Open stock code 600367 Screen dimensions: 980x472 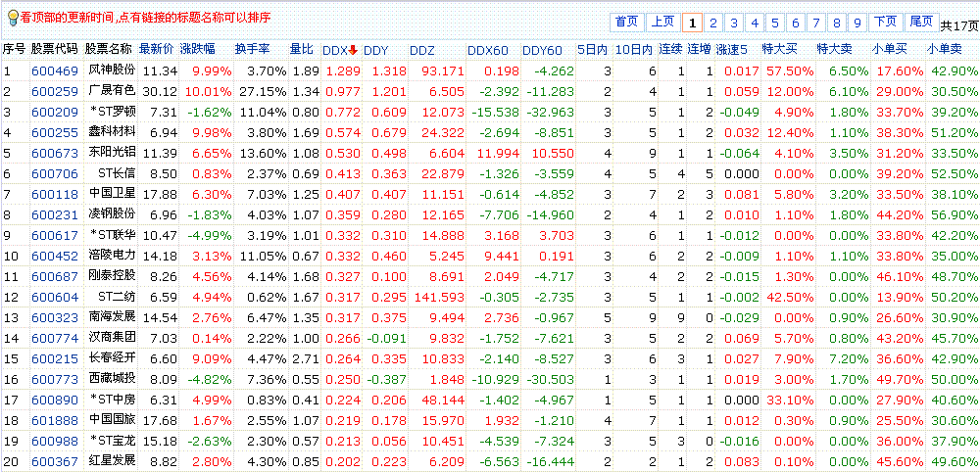(x=55, y=462)
